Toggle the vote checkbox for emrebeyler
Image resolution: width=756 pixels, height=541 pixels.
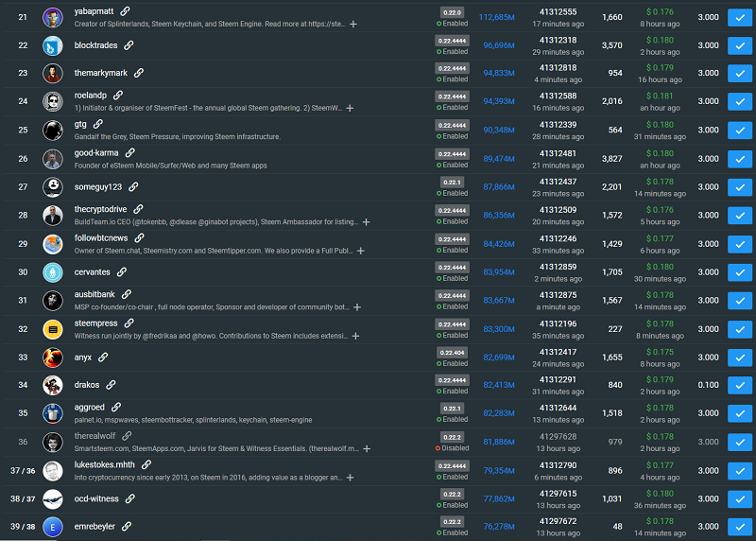click(x=738, y=527)
